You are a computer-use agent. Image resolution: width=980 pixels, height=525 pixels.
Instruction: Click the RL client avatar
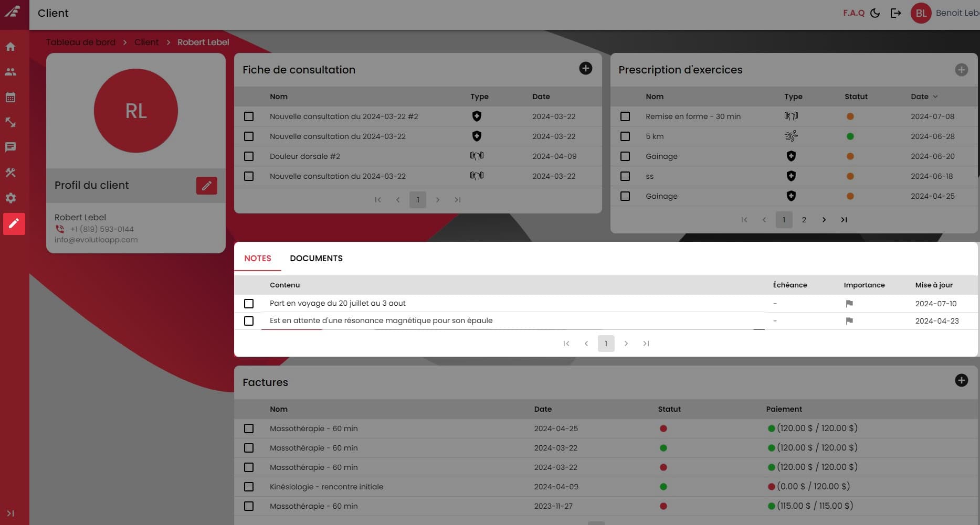[x=136, y=111]
